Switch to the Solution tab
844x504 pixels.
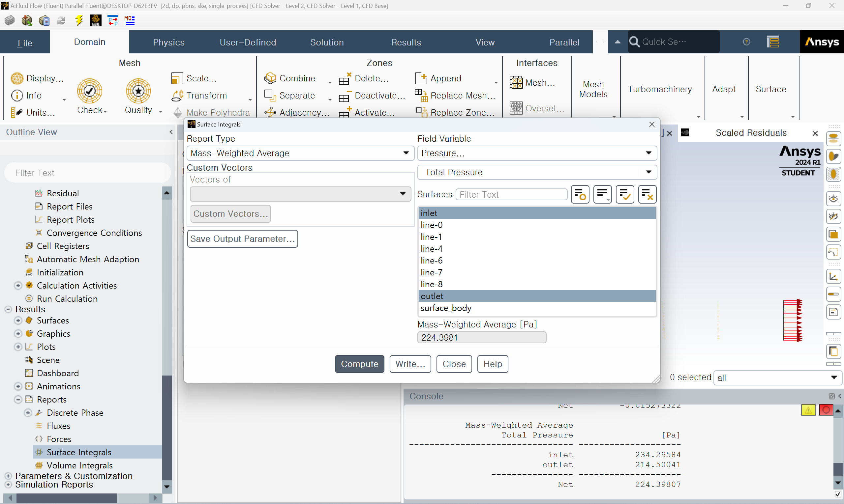[x=327, y=42]
